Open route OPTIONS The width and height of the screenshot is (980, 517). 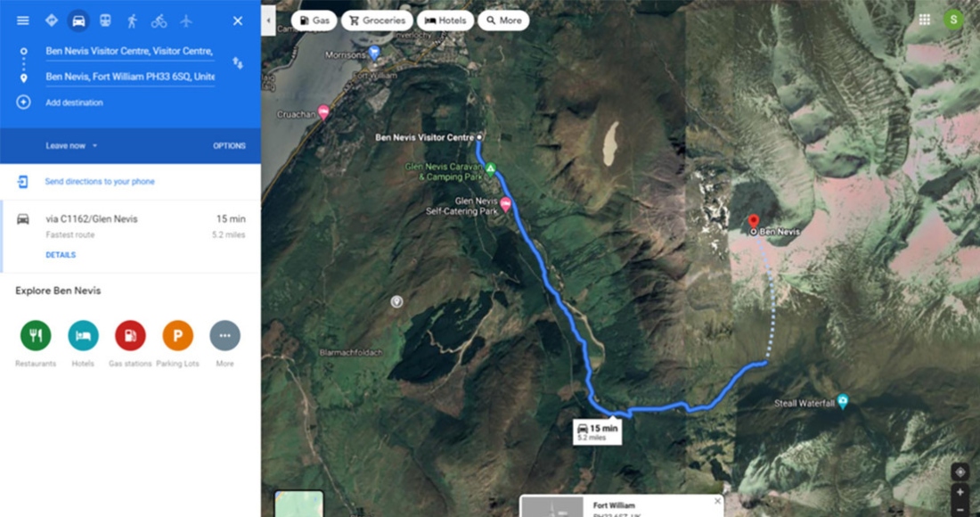coord(229,145)
